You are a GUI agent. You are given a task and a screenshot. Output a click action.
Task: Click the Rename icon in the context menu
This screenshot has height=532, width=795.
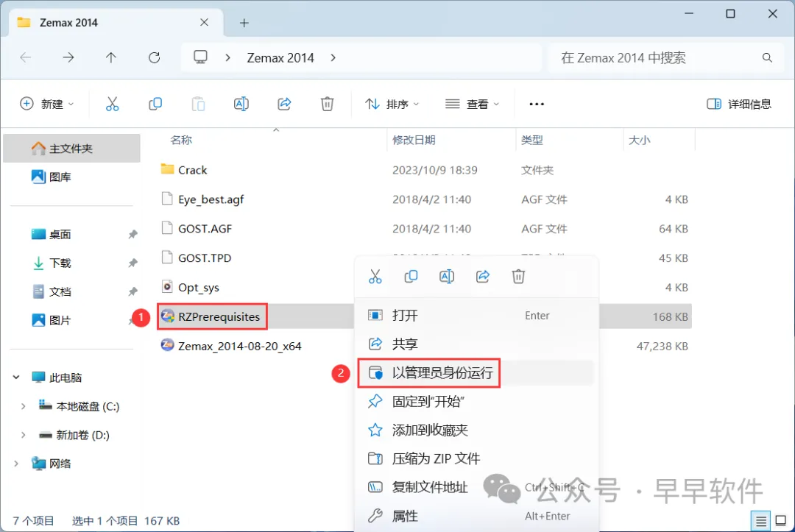pos(447,277)
